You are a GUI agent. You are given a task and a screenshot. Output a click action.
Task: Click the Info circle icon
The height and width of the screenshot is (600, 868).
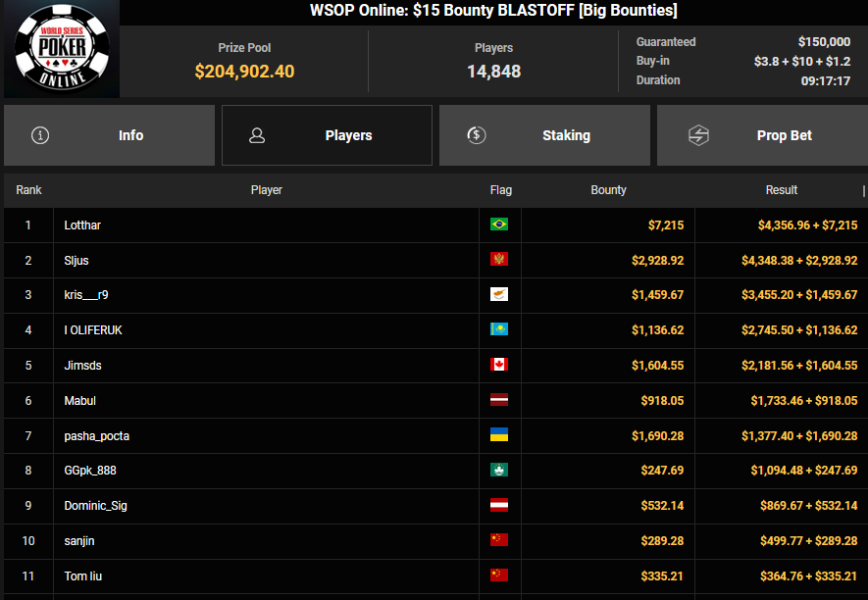(x=40, y=135)
